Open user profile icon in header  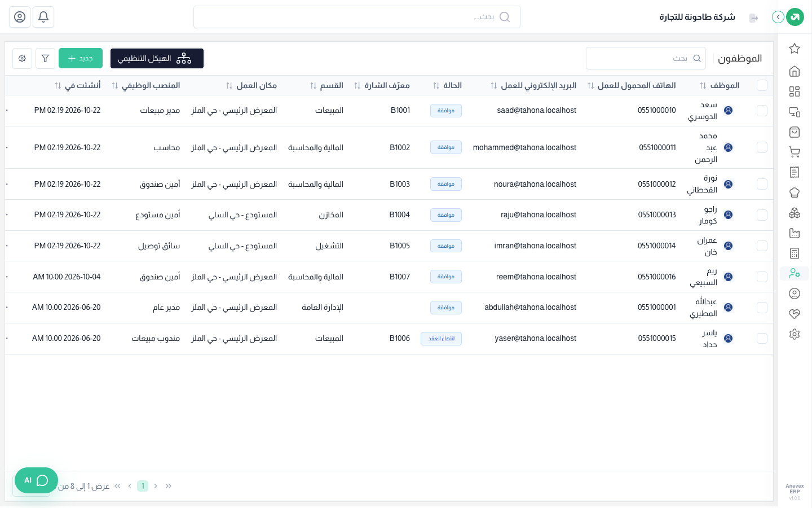[x=20, y=17]
